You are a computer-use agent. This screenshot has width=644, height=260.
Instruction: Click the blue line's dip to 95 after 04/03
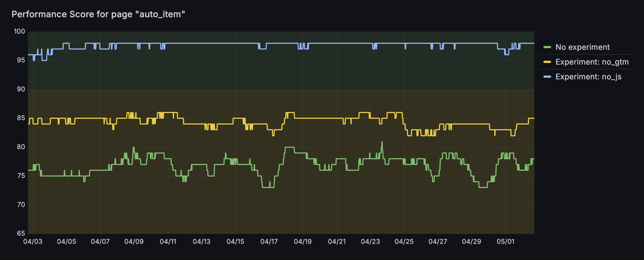click(x=44, y=60)
